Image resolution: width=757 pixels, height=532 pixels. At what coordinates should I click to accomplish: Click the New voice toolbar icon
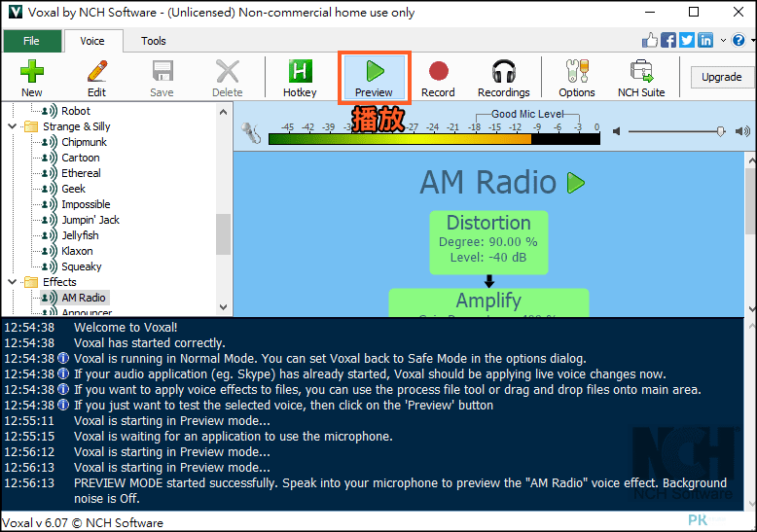click(x=32, y=71)
